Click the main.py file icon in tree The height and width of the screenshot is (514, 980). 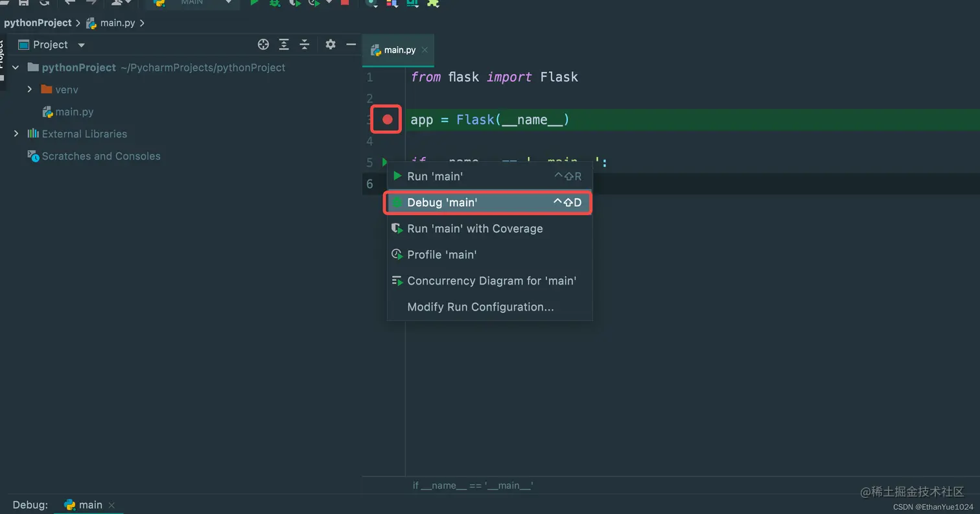pyautogui.click(x=47, y=111)
